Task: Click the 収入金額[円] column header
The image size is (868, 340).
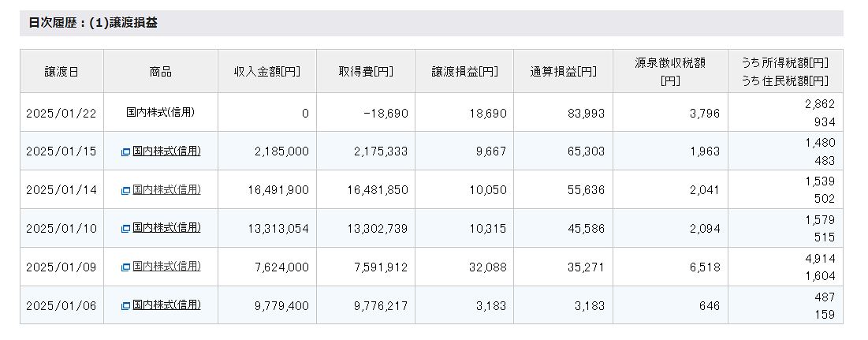Action: tap(266, 71)
